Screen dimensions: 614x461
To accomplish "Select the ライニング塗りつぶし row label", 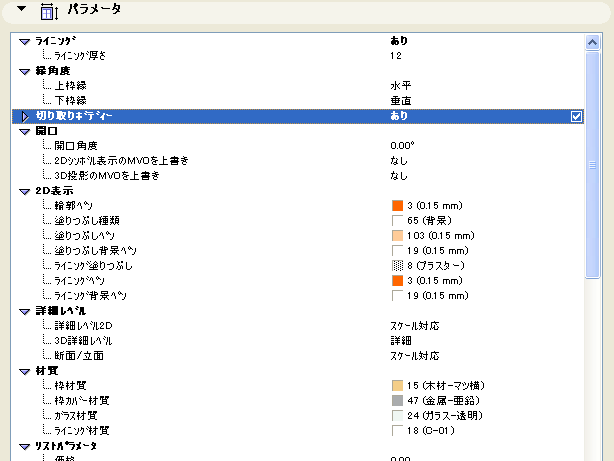I will click(93, 266).
